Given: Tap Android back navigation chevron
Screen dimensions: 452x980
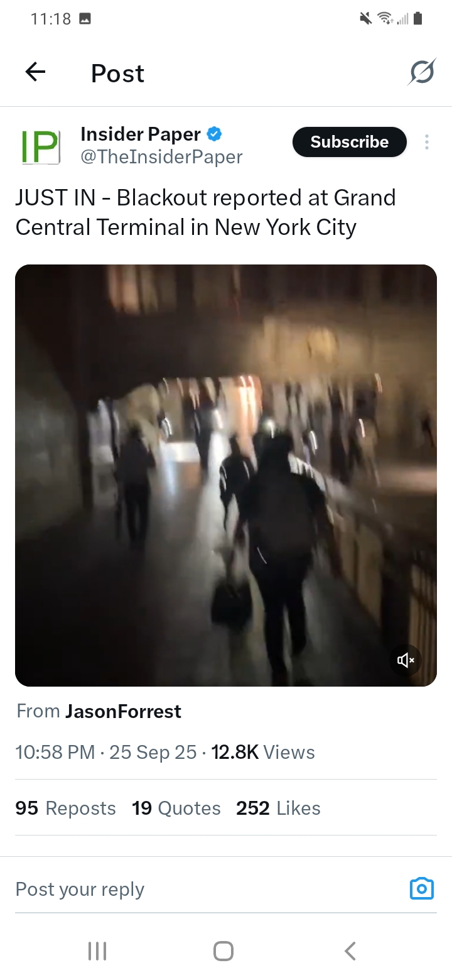Looking at the screenshot, I should click(x=350, y=950).
